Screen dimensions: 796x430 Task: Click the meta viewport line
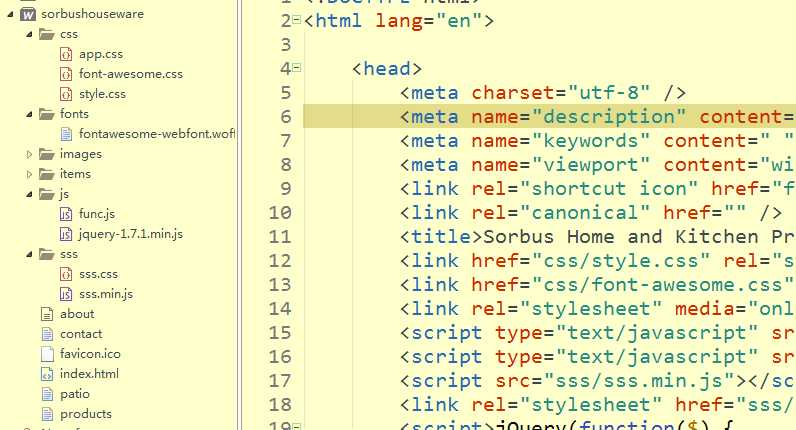pos(597,164)
